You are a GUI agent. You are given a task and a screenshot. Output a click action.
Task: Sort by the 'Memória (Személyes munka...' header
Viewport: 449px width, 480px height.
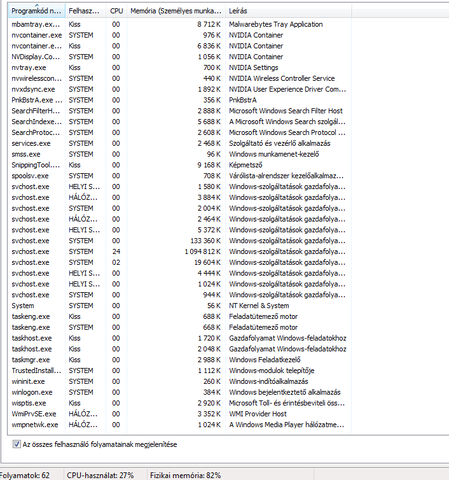[x=176, y=11]
